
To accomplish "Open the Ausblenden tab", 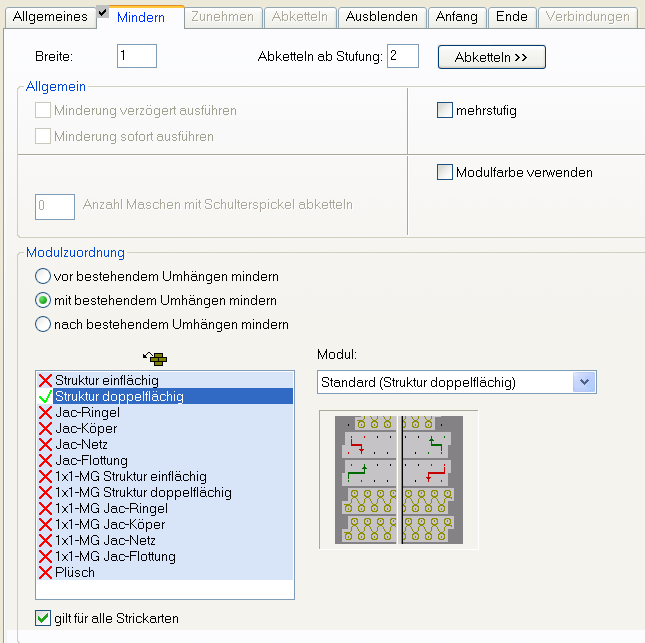I will tap(383, 17).
